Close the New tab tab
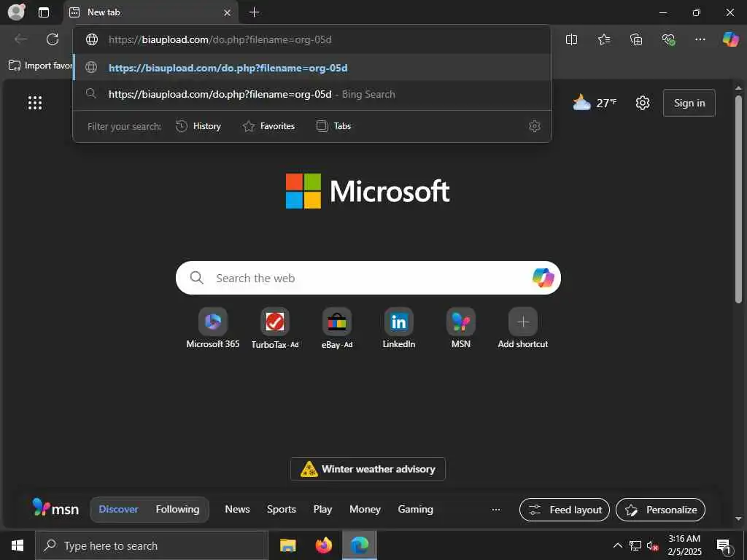Screen dimensions: 747x560 tap(228, 12)
